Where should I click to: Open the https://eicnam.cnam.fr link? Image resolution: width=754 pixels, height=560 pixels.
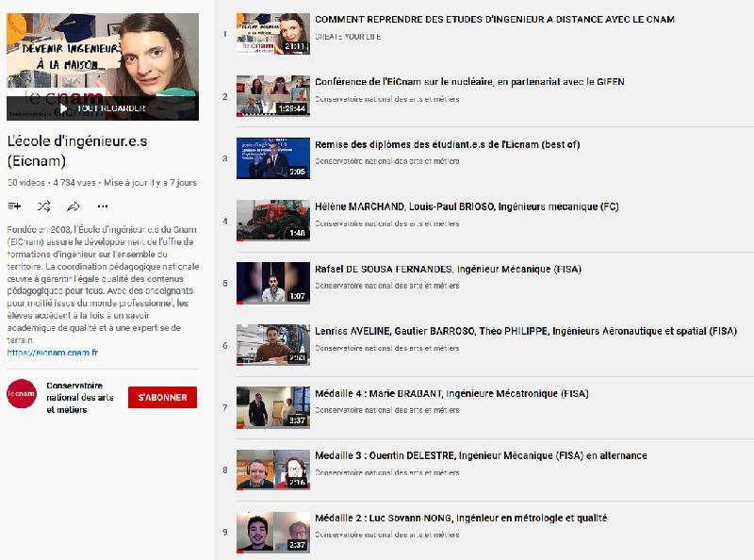[x=53, y=353]
